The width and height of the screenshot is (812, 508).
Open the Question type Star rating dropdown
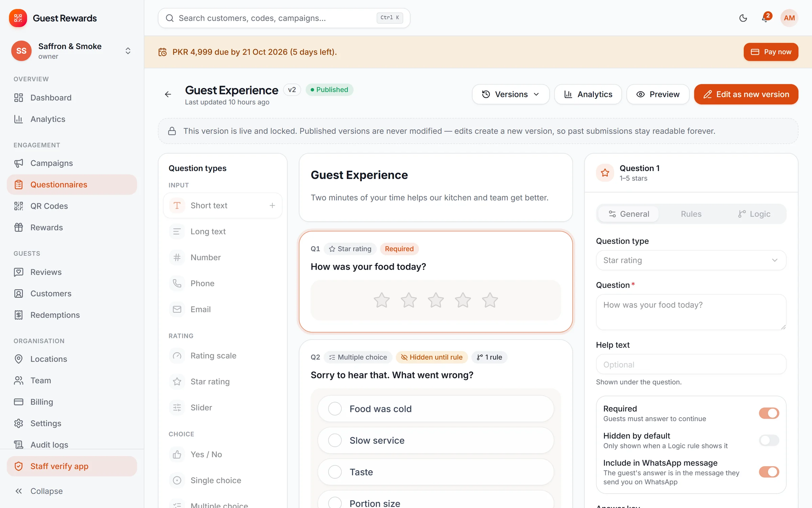(691, 260)
